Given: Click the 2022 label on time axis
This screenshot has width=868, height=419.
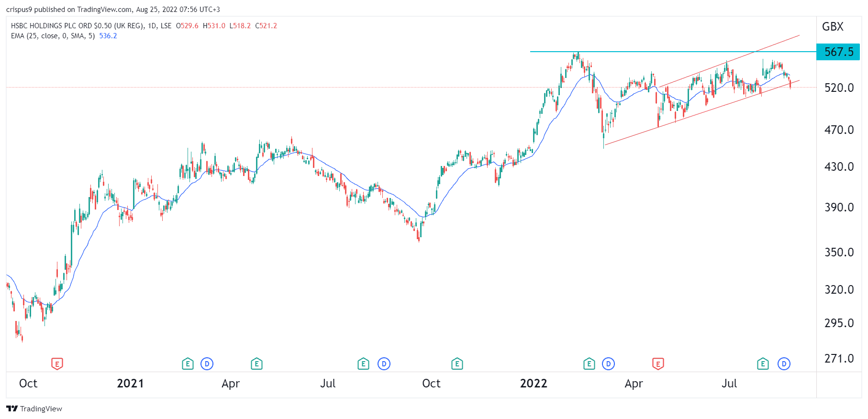Looking at the screenshot, I should (x=534, y=384).
